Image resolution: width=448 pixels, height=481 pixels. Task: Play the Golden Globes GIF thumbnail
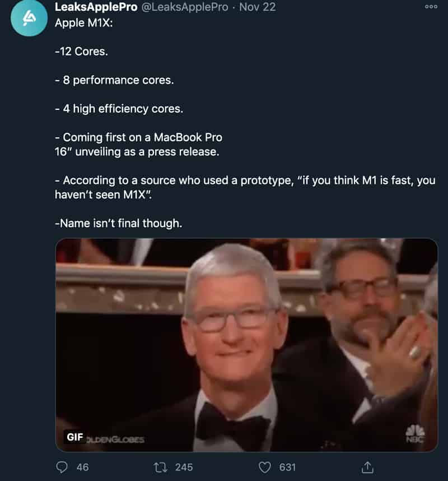(x=246, y=345)
